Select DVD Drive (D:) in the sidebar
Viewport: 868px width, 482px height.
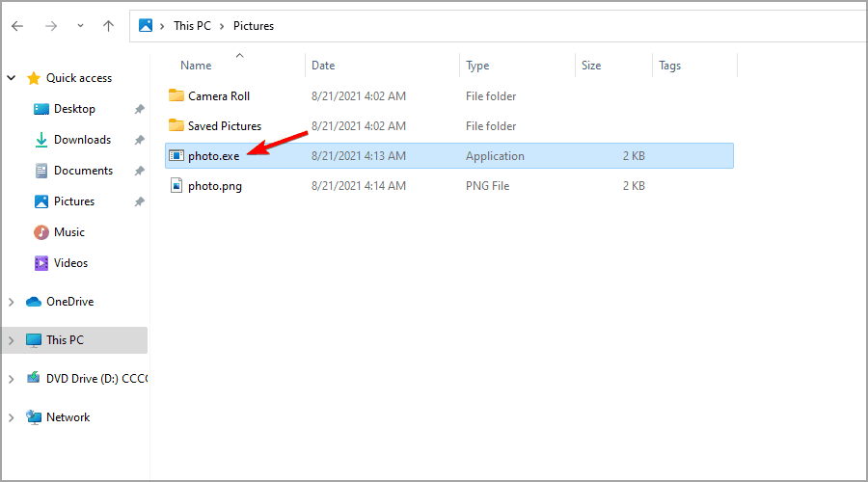96,379
